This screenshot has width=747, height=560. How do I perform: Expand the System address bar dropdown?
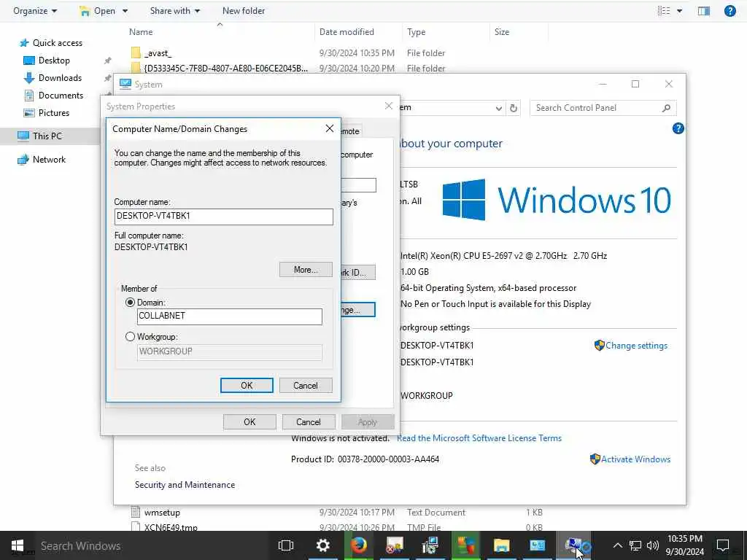[498, 108]
